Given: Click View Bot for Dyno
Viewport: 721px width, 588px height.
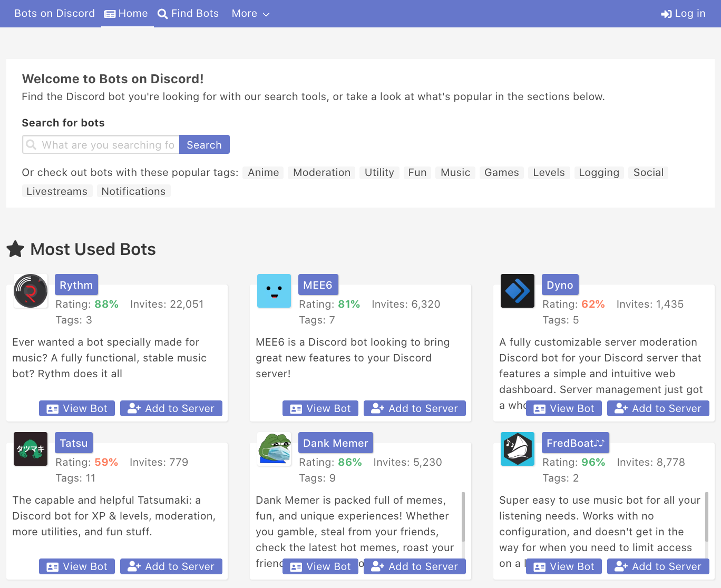Looking at the screenshot, I should [564, 408].
